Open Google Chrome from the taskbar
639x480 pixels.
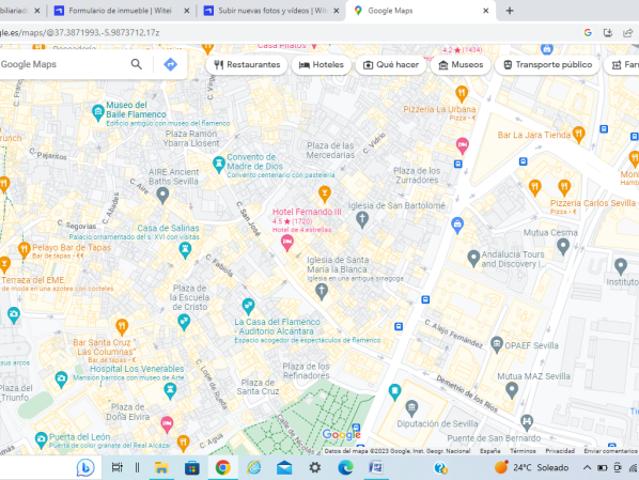(x=223, y=467)
